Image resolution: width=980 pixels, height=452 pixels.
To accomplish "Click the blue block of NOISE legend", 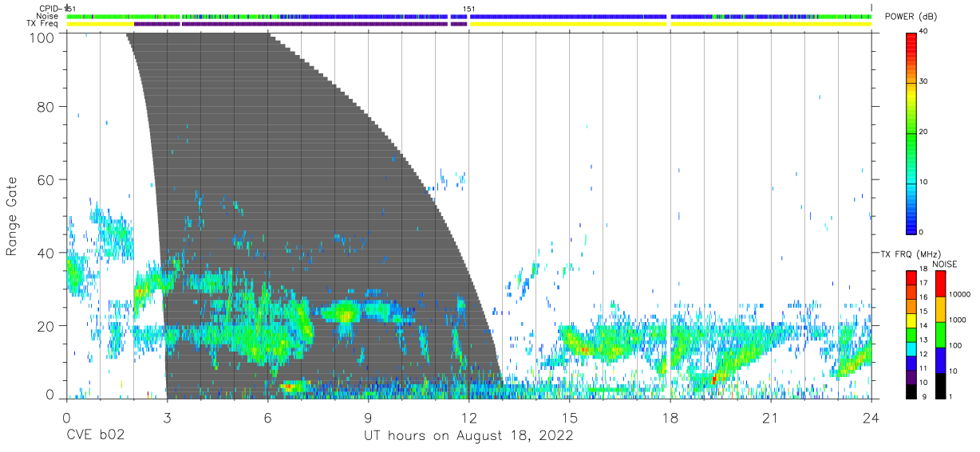I will coord(939,360).
